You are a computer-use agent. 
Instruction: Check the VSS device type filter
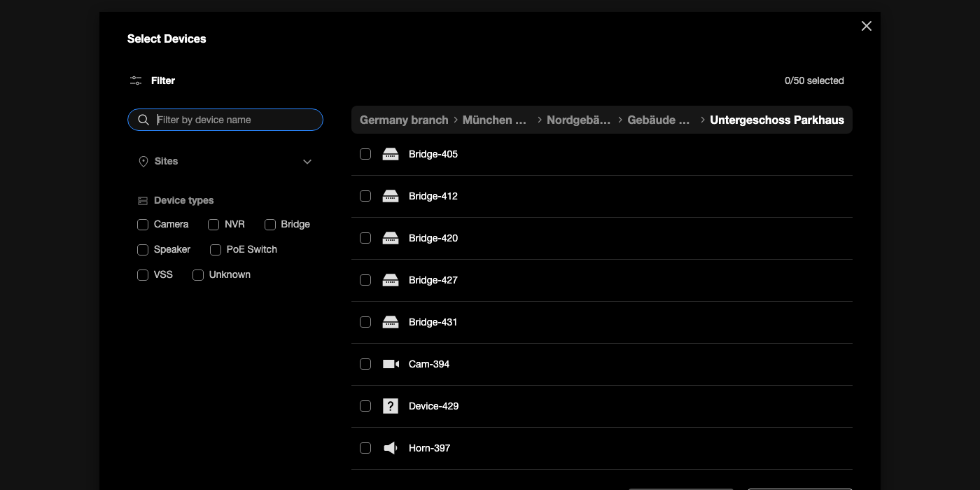point(143,275)
